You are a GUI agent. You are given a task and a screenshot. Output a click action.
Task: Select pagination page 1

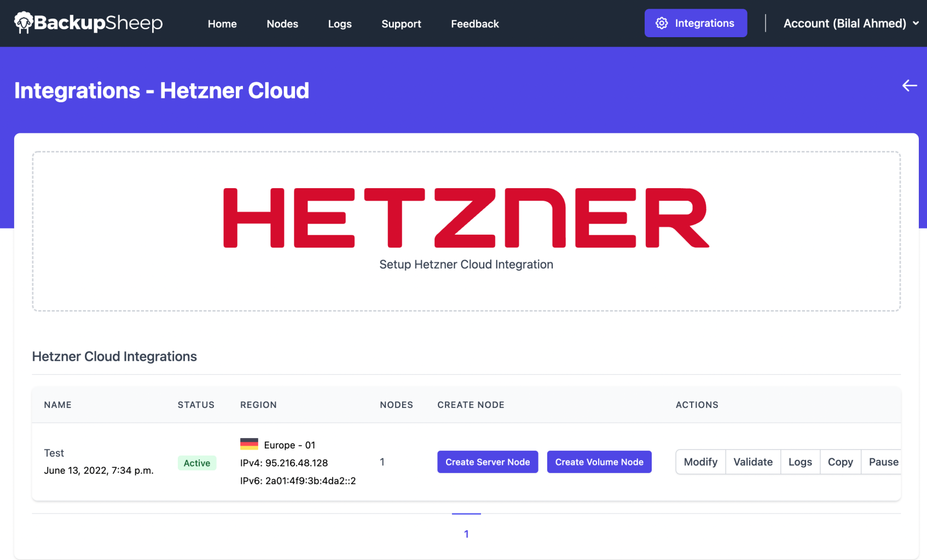466,534
